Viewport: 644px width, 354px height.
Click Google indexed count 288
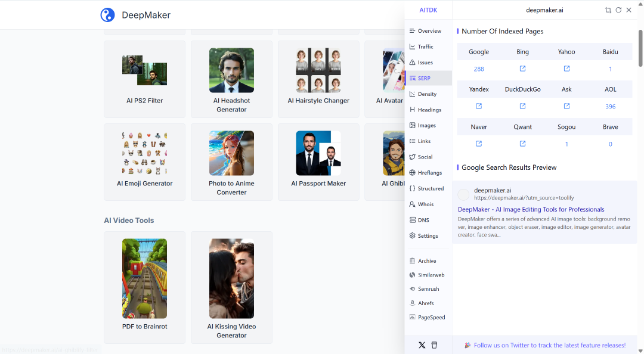[x=478, y=69]
